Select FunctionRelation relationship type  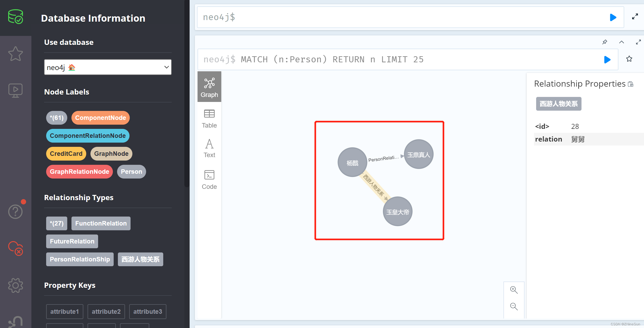point(101,223)
